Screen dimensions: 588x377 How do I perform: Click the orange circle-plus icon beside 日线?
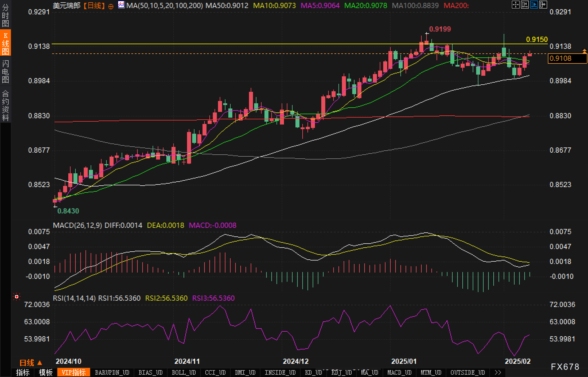click(x=111, y=6)
